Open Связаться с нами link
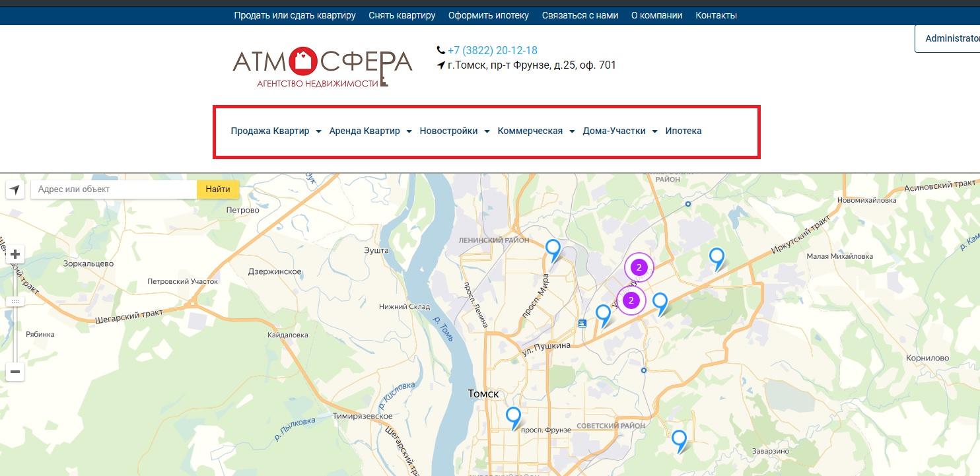The image size is (980, 476). point(580,15)
